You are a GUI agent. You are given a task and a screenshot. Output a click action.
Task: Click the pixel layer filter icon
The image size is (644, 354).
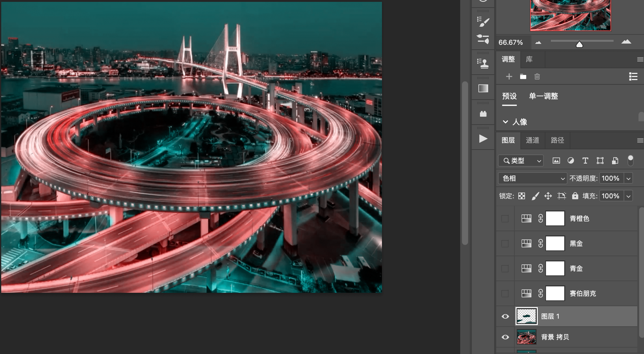tap(556, 161)
